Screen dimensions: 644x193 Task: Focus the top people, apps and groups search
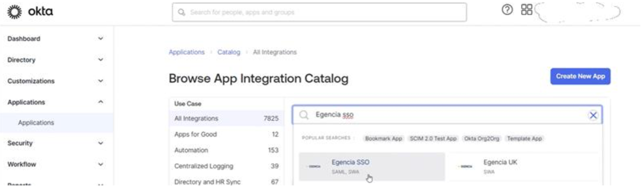coord(319,12)
